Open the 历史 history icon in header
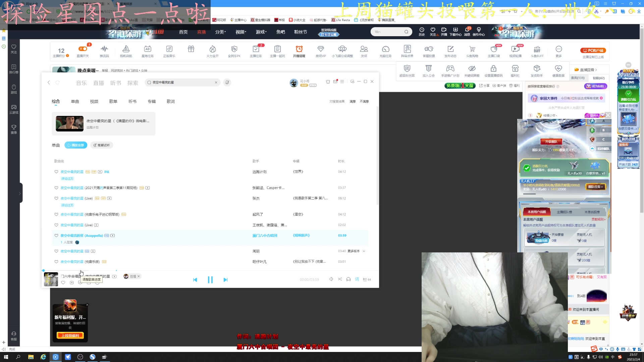Viewport: 644px width, 362px height. pos(422,32)
